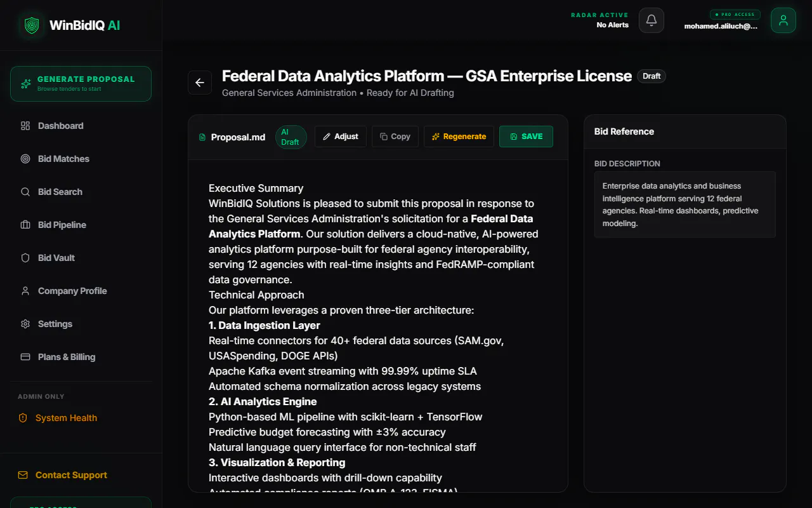
Task: Click the Bid Search magnifier icon
Action: [x=25, y=192]
